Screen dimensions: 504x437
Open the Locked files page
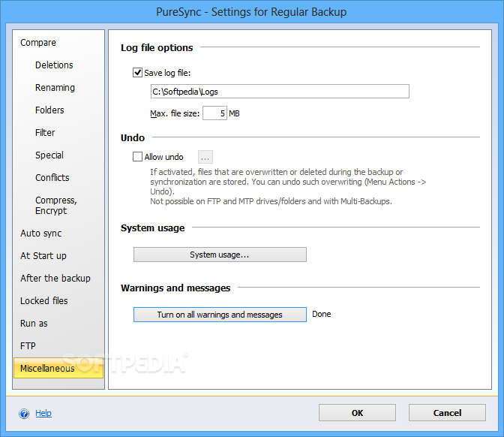point(44,301)
